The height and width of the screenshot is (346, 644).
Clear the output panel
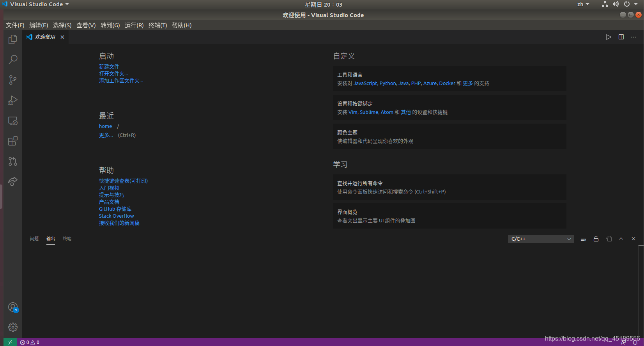tap(584, 239)
